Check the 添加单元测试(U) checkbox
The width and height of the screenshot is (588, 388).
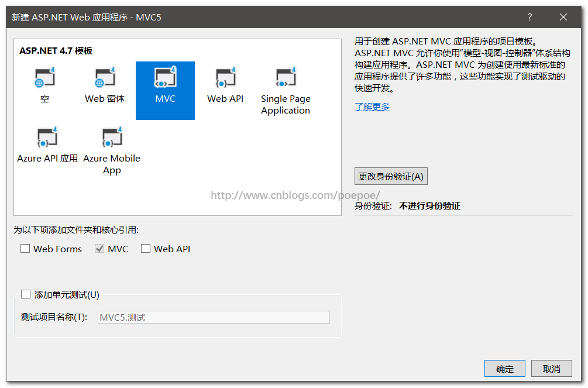pos(26,294)
